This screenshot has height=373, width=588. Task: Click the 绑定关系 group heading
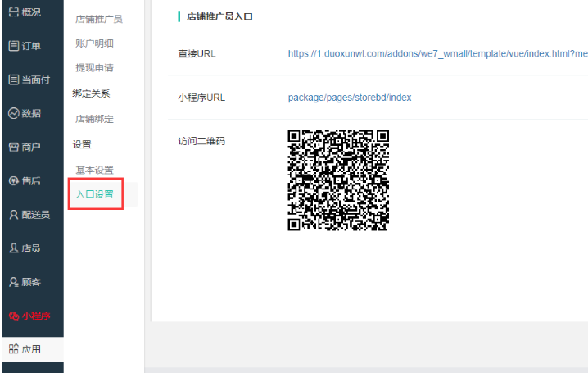point(91,93)
